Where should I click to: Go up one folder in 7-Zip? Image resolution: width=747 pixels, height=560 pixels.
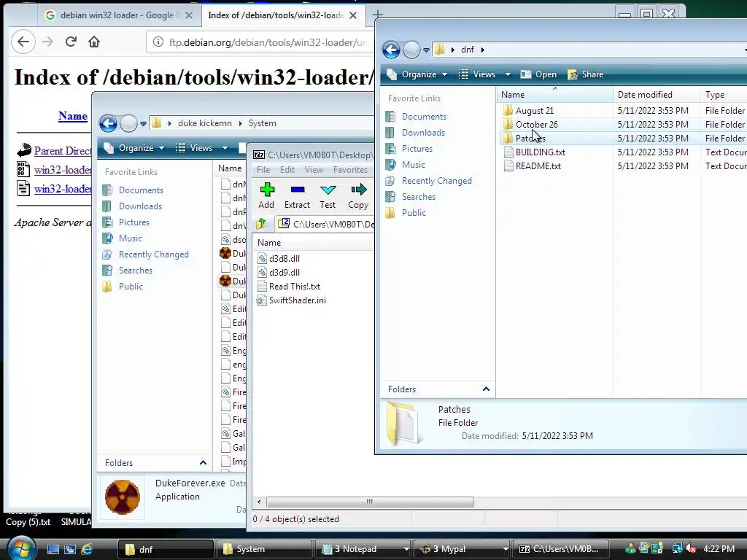261,224
